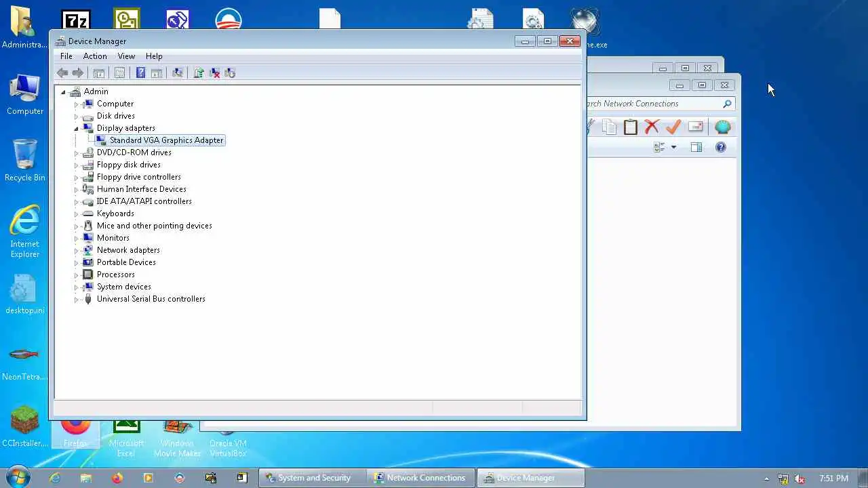Click Scan for hardware changes toolbar icon
868x488 pixels.
pyautogui.click(x=178, y=73)
